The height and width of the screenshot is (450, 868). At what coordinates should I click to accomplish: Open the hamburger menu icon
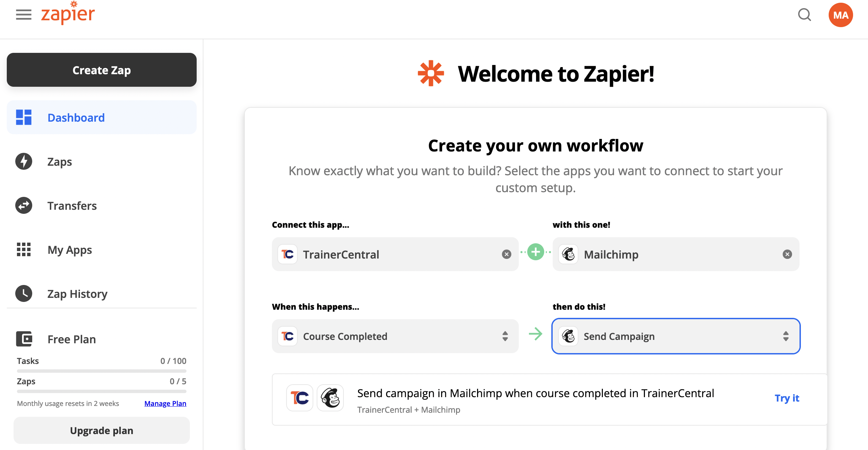(24, 15)
